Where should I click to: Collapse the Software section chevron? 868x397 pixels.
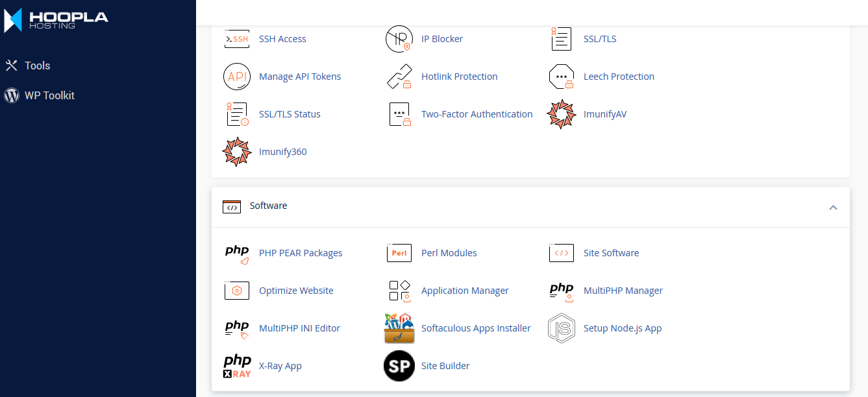tap(833, 207)
